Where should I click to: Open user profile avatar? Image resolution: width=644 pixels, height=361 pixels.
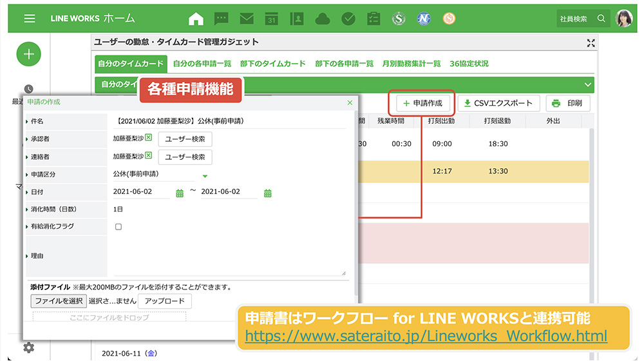coord(624,19)
